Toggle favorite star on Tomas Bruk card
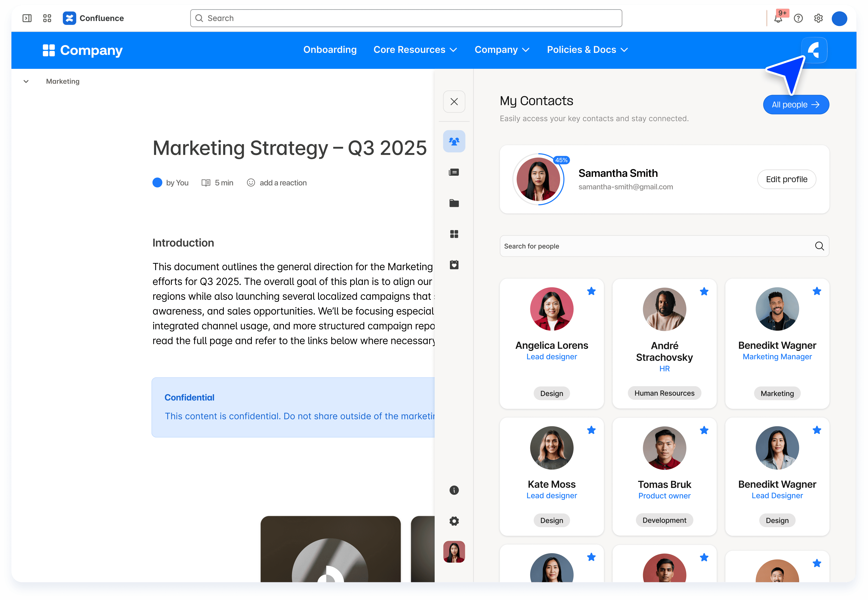This screenshot has width=868, height=600. [704, 430]
